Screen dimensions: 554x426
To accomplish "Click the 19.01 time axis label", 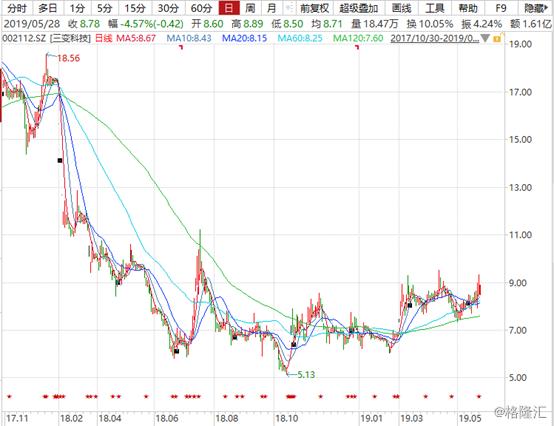I will click(x=372, y=419).
